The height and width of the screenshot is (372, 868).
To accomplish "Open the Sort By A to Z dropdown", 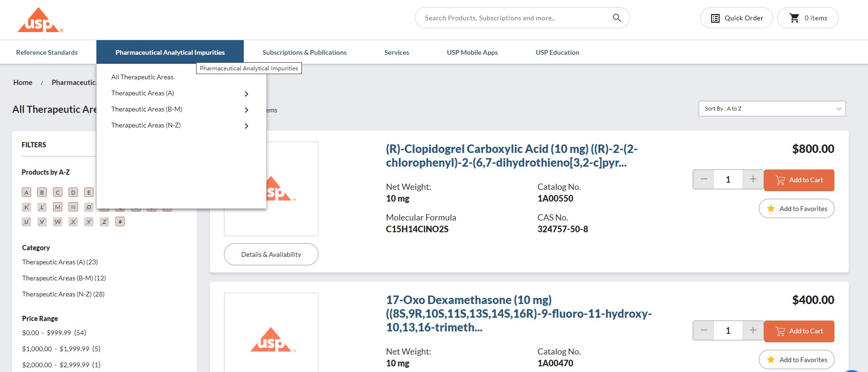I will (772, 109).
